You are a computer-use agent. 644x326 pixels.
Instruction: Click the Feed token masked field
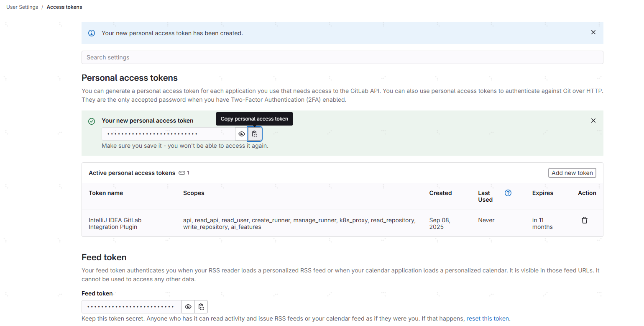click(x=131, y=307)
